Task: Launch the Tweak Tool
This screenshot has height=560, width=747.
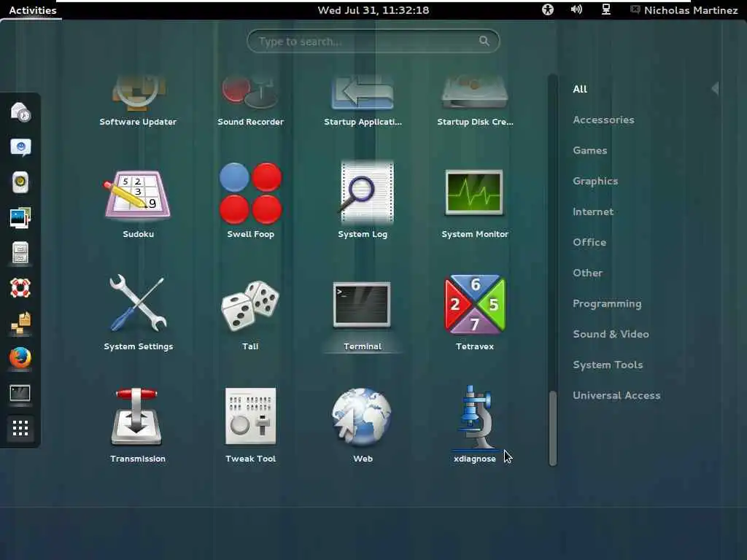Action: [251, 425]
